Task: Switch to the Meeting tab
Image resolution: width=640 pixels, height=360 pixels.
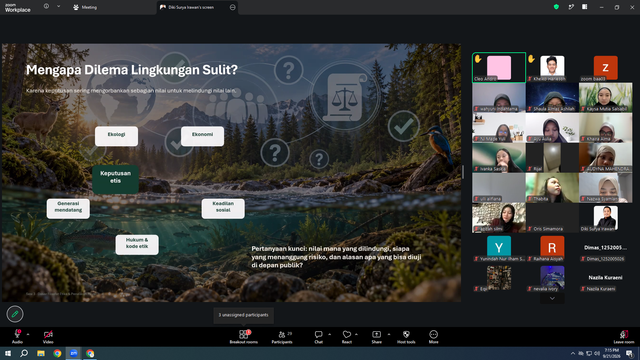Action: click(85, 7)
